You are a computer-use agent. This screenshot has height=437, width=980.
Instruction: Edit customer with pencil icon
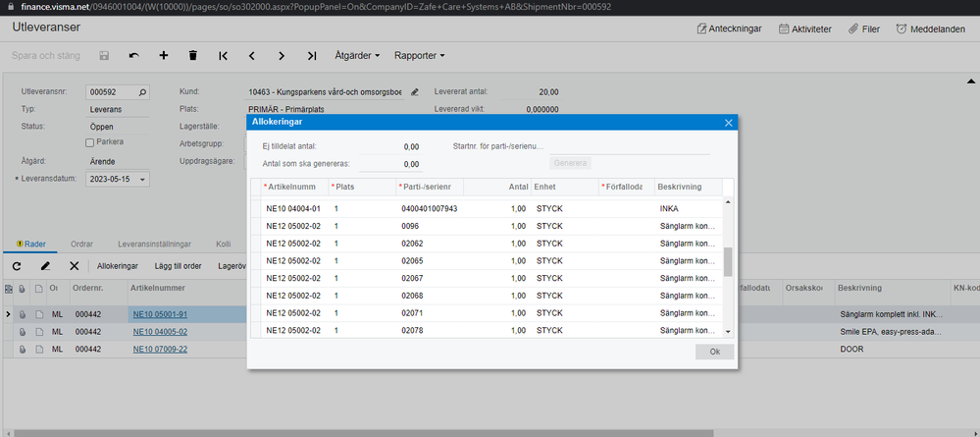[415, 92]
